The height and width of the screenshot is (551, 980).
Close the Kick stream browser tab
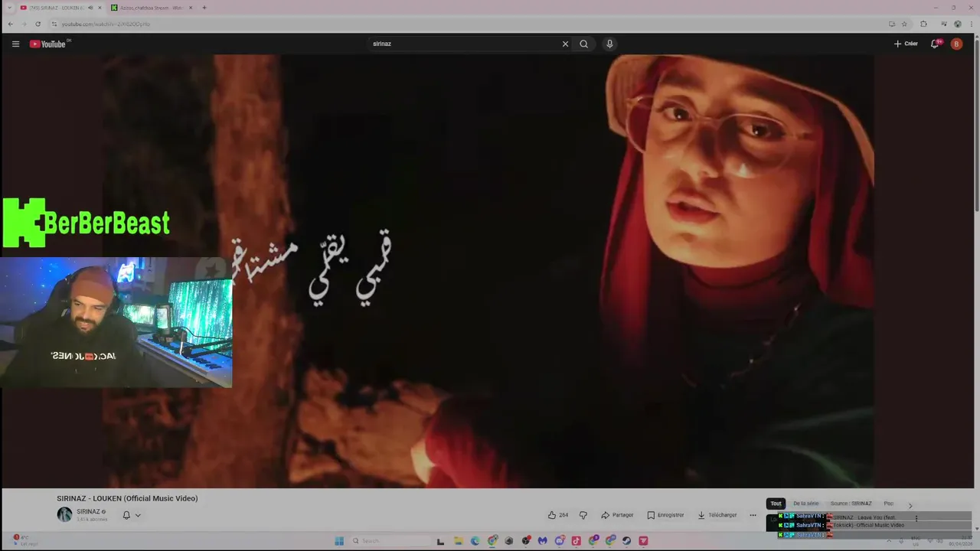coord(191,8)
